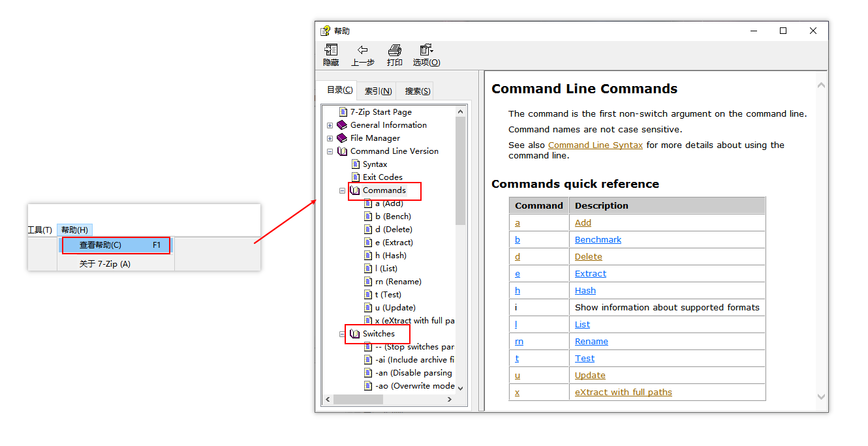The height and width of the screenshot is (446, 868).
Task: Open the Options (选项) toolbar icon
Action: pyautogui.click(x=426, y=50)
